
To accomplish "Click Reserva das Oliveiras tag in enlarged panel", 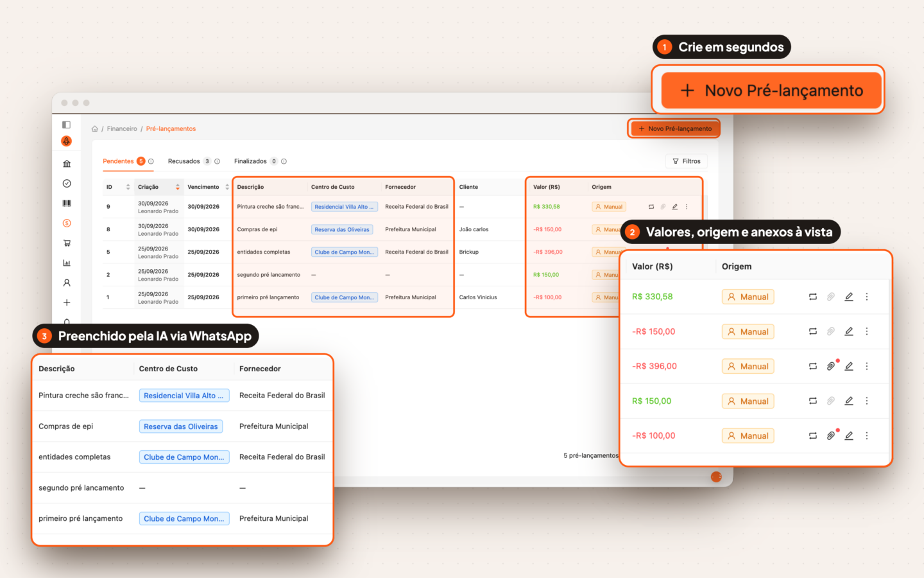I will 181,426.
